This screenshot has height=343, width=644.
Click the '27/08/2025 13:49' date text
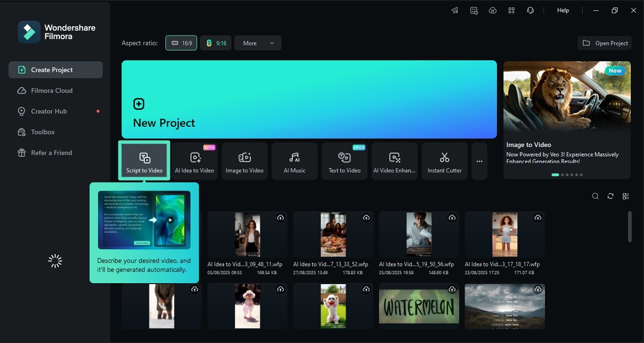click(x=311, y=272)
